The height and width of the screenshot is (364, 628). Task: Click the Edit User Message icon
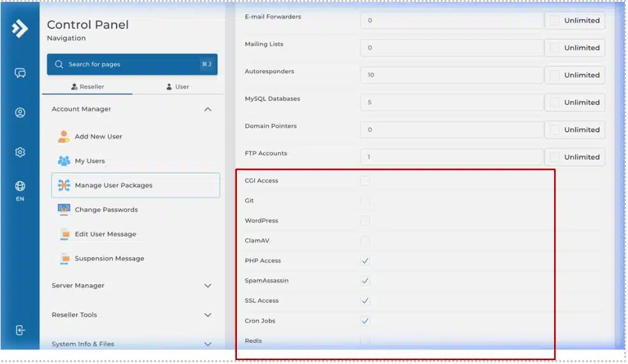64,234
